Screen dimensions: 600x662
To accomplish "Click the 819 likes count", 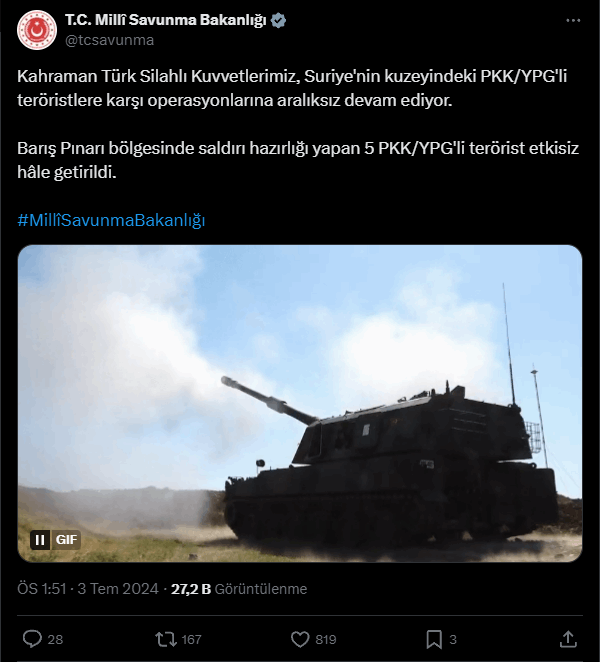I will click(x=326, y=640).
